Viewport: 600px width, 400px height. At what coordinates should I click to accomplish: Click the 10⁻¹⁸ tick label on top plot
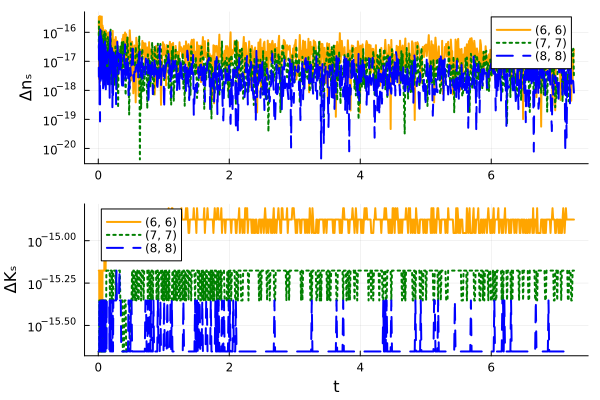pos(60,90)
